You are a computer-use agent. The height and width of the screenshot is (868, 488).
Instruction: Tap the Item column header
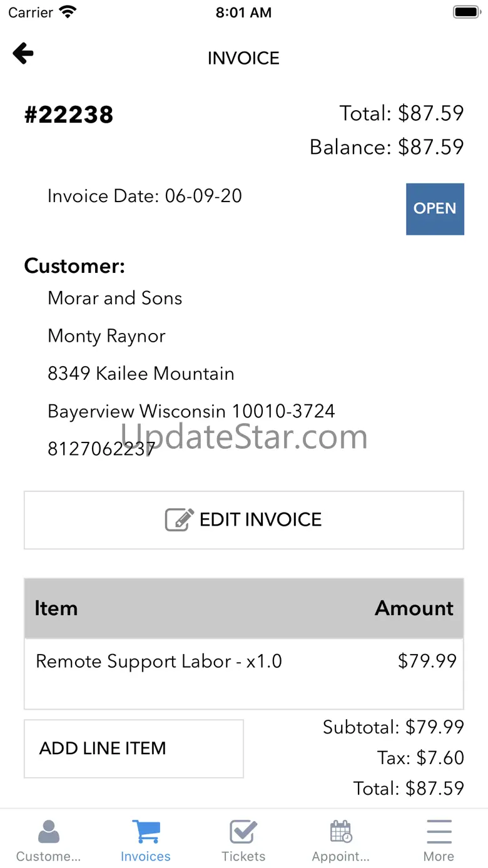(56, 608)
